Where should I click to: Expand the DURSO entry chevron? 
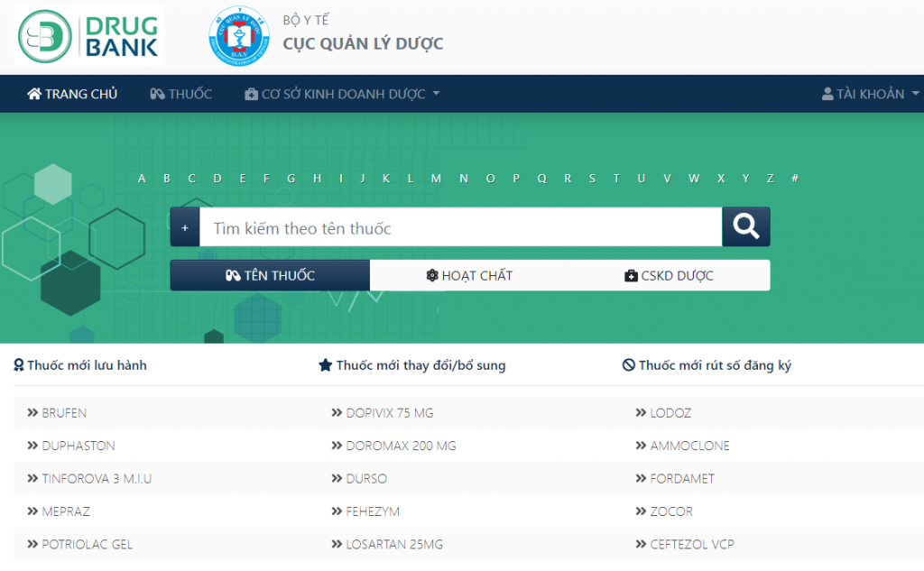pyautogui.click(x=335, y=478)
